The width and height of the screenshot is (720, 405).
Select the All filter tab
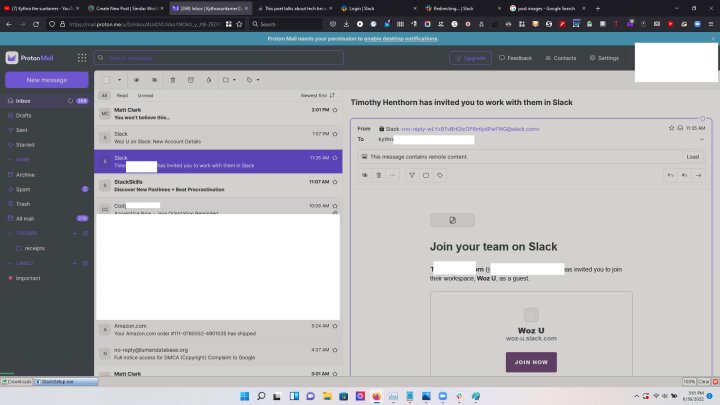pos(105,96)
